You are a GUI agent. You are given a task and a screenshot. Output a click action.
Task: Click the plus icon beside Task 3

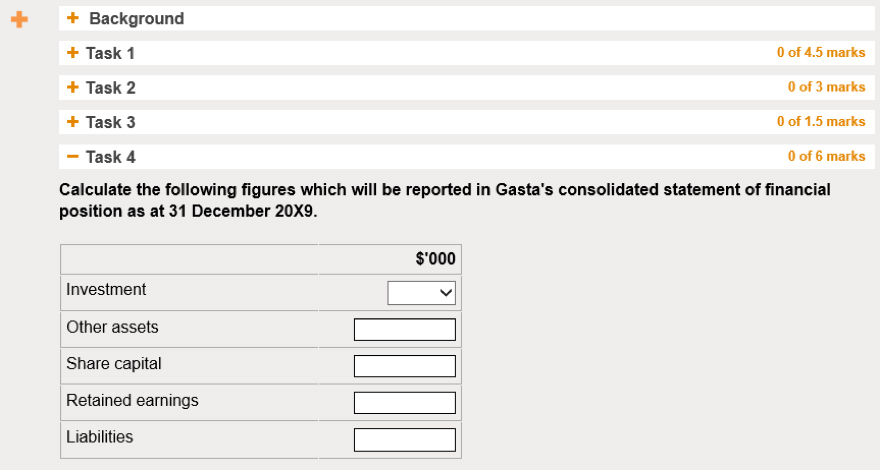tap(72, 122)
